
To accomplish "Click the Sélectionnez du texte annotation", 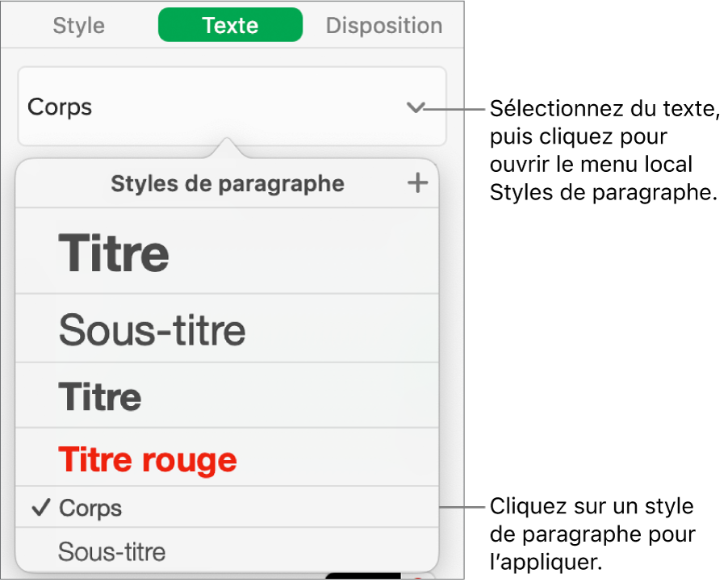I will coord(604,149).
